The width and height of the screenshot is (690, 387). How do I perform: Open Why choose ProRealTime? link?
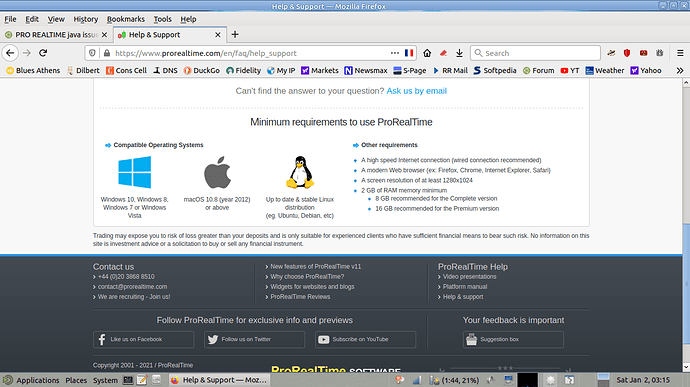pos(307,276)
